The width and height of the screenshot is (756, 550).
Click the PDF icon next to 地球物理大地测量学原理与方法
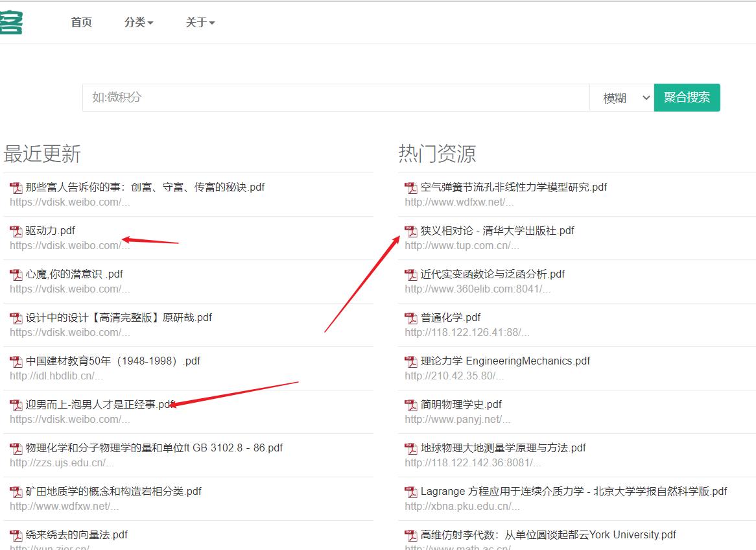coord(410,448)
